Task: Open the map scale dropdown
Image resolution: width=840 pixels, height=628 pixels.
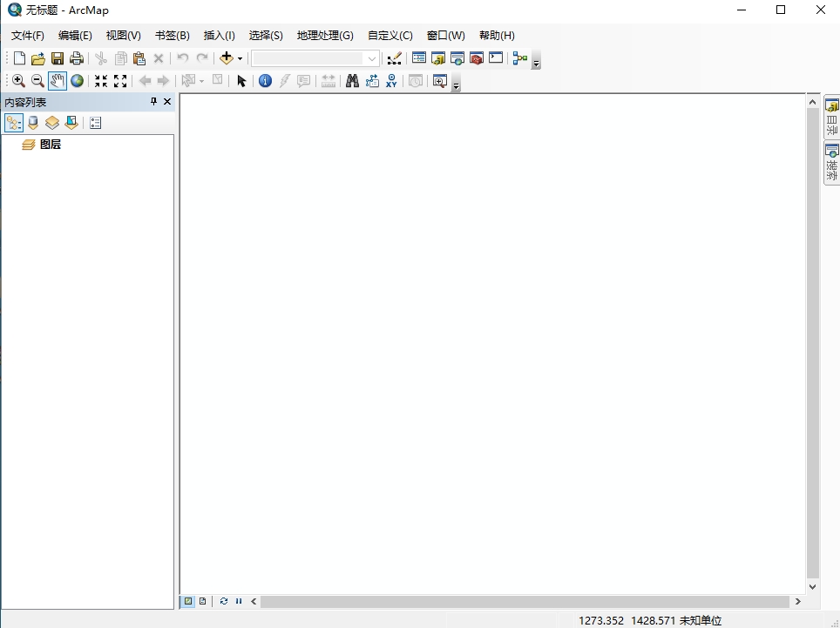Action: click(x=372, y=58)
